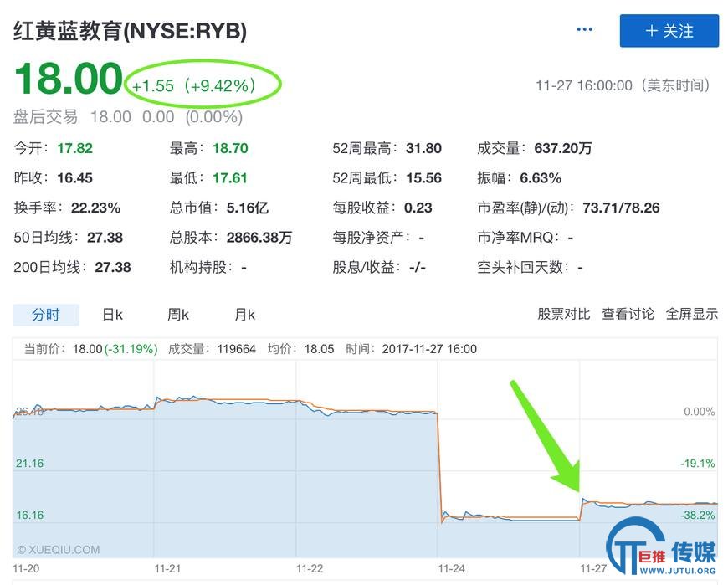Click the 11-24 date on chart axis
Screen dimensions: 728x585
pos(451,569)
